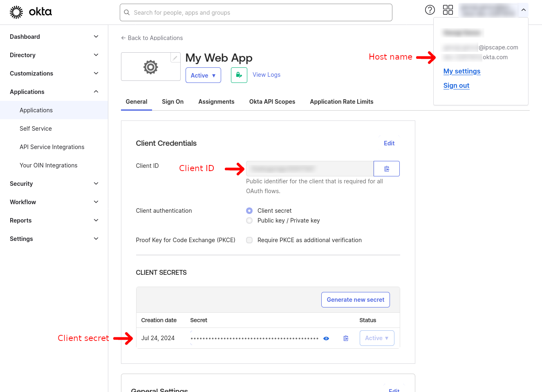Open the Okta API Scopes tab

[272, 102]
